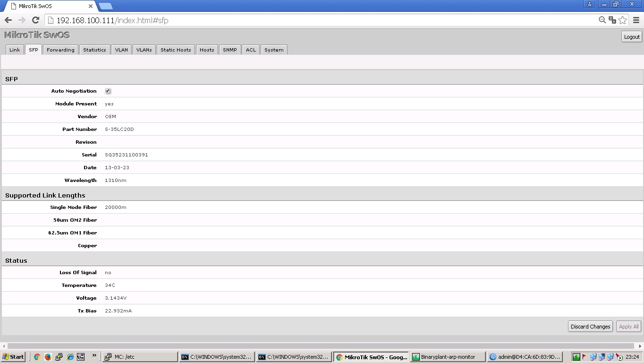The height and width of the screenshot is (363, 644).
Task: Focus the address bar URL field
Action: click(x=321, y=20)
